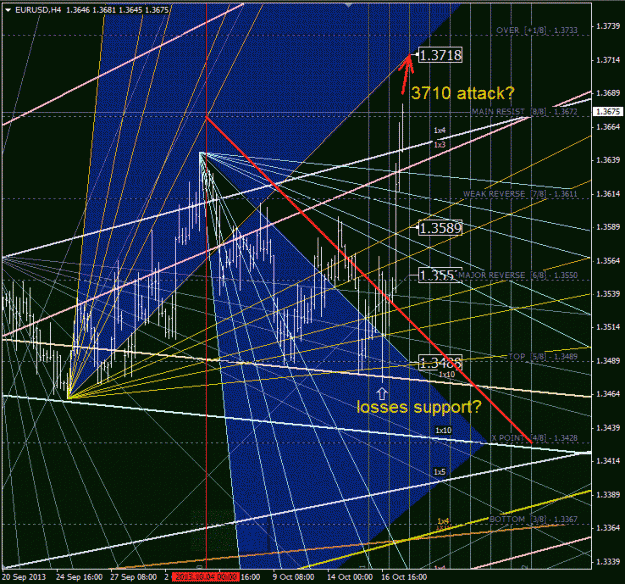Click the 1.3689 value on price axis
Image resolution: width=625 pixels, height=584 pixels.
608,93
